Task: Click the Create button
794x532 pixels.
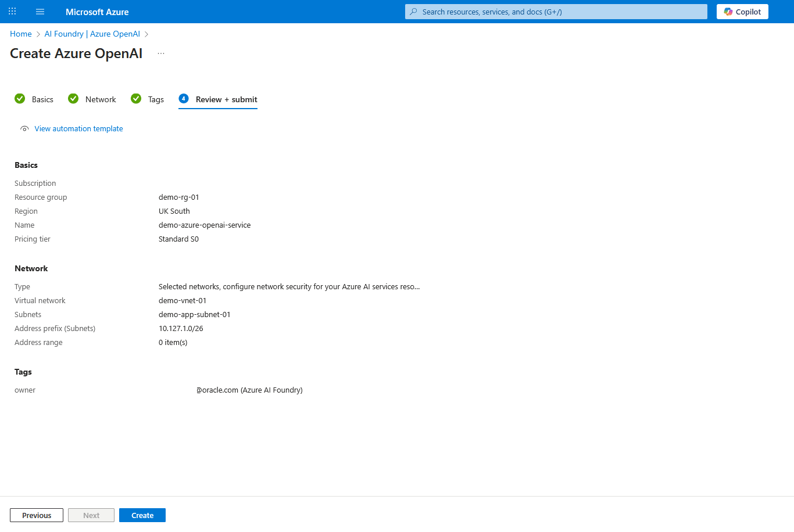Action: (142, 515)
